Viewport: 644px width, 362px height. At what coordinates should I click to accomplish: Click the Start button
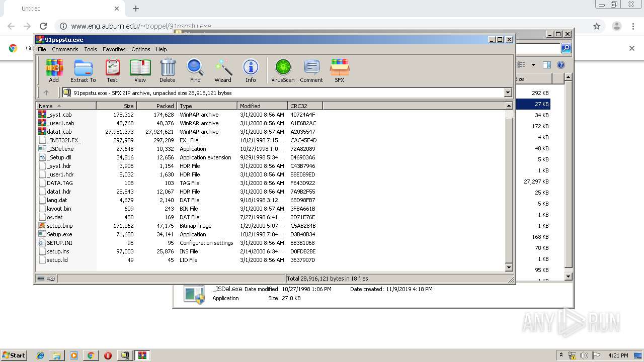[14, 355]
